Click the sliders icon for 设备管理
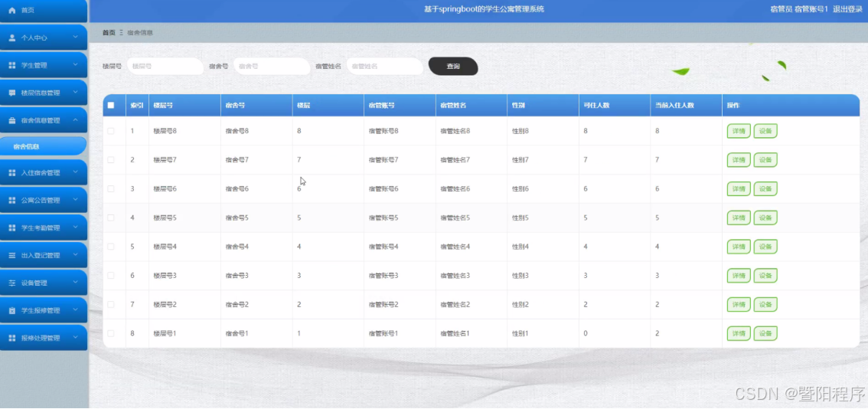 click(12, 283)
